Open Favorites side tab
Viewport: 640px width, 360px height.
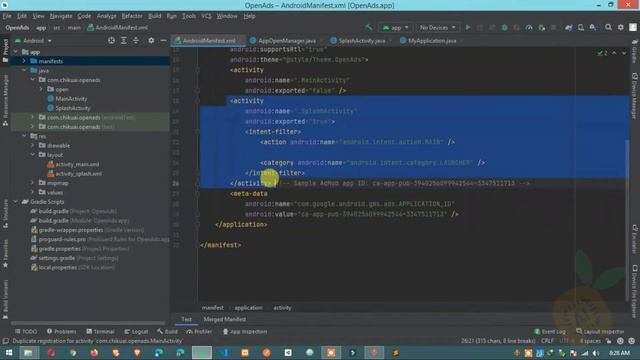click(x=5, y=253)
